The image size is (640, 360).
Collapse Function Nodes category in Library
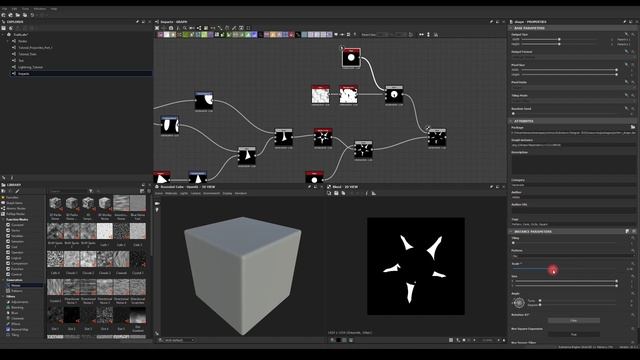[3, 220]
